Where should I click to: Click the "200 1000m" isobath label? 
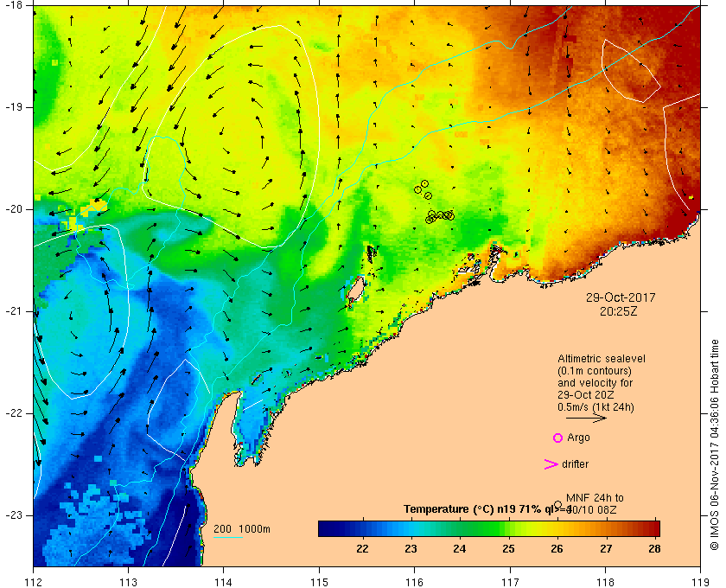(x=242, y=529)
